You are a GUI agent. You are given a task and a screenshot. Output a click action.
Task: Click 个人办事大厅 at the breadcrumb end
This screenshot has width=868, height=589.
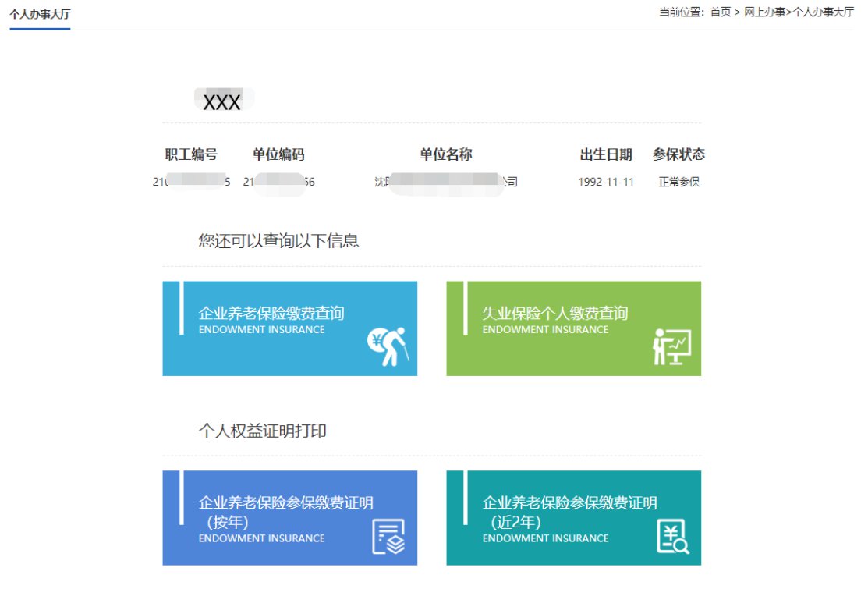tap(823, 12)
